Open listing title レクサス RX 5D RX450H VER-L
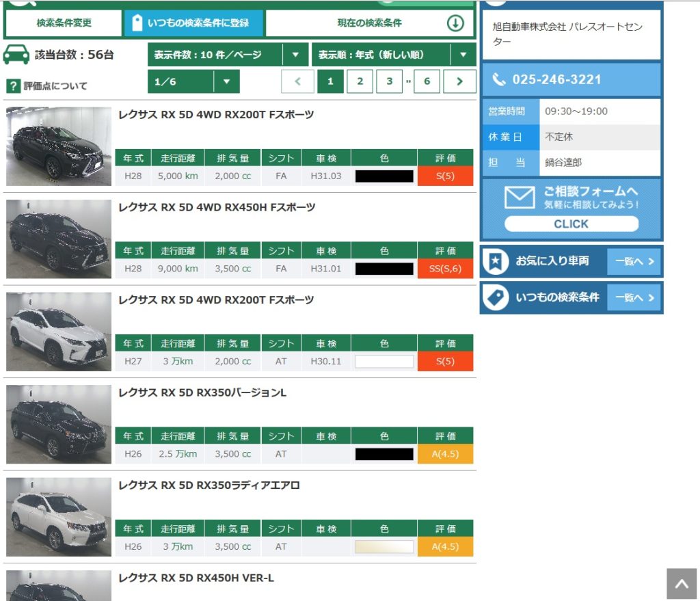 pyautogui.click(x=196, y=578)
